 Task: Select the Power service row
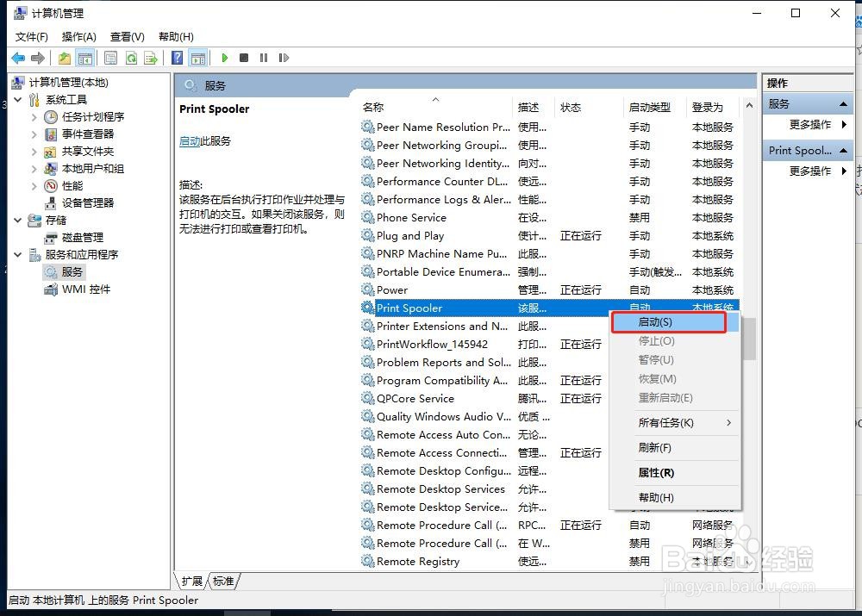550,289
